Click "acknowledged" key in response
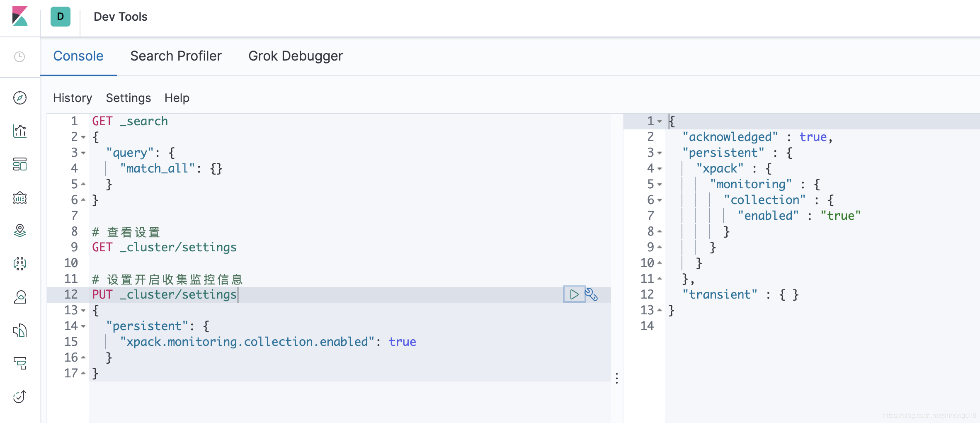Screen dimensions: 980x423 [730, 137]
